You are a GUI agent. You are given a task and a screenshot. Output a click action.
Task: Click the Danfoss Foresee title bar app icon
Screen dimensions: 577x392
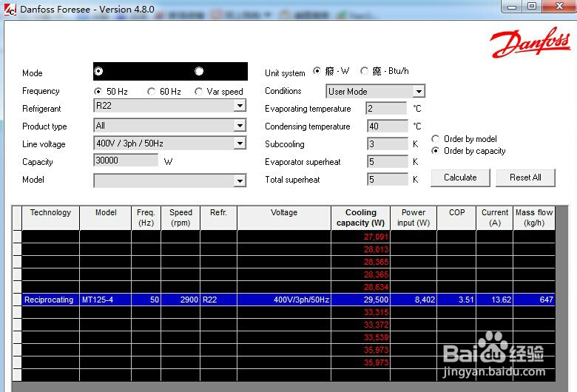(x=10, y=10)
